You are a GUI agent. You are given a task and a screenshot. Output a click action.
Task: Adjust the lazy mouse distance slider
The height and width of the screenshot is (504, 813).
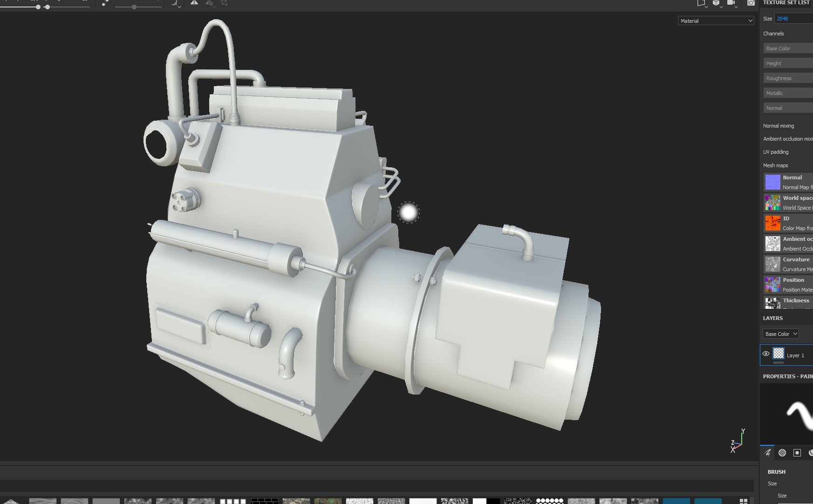pos(134,7)
